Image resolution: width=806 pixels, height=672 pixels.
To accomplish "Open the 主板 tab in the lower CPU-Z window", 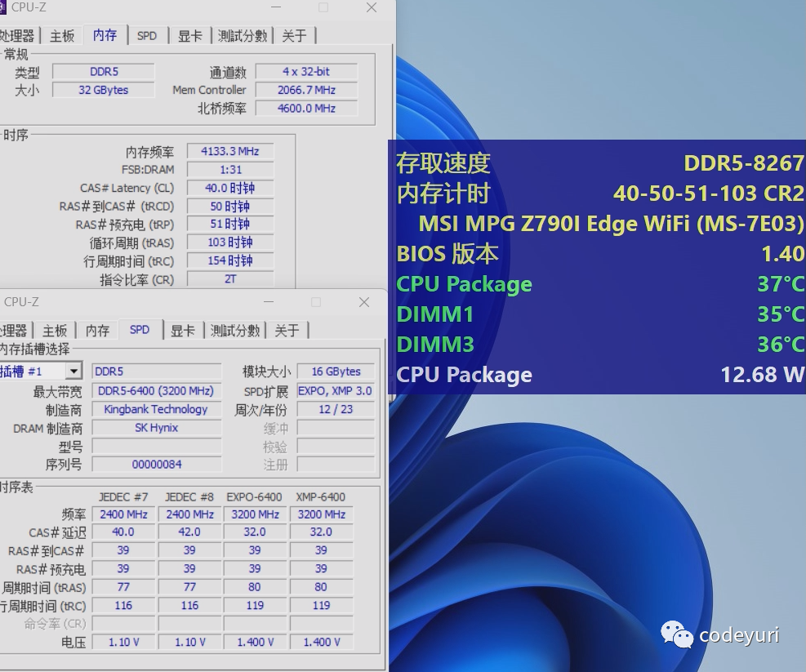I will 55,331.
